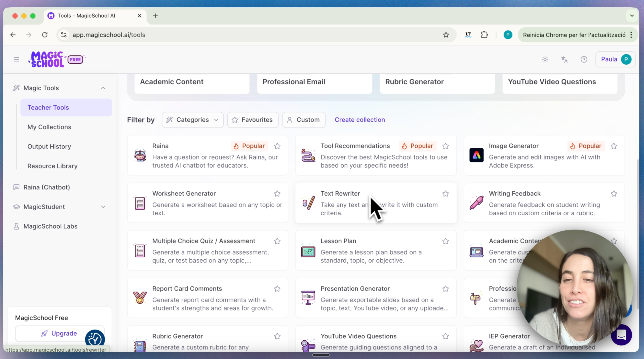Favourite the Worksheet Generator tool star
The height and width of the screenshot is (359, 644).
[277, 193]
